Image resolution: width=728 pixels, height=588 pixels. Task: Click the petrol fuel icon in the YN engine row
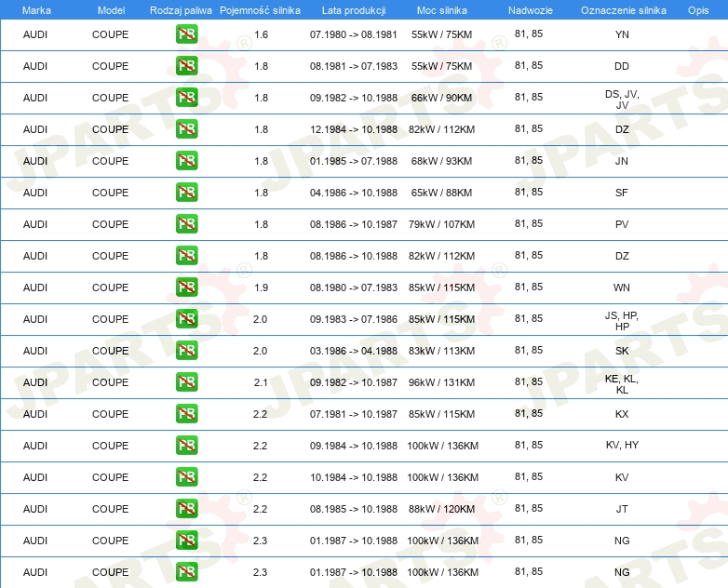186,34
